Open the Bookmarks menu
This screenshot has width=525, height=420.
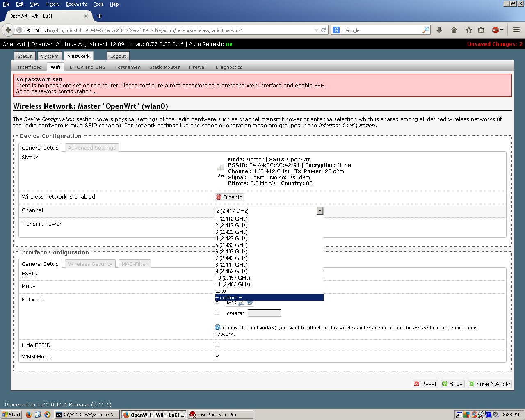pos(77,4)
